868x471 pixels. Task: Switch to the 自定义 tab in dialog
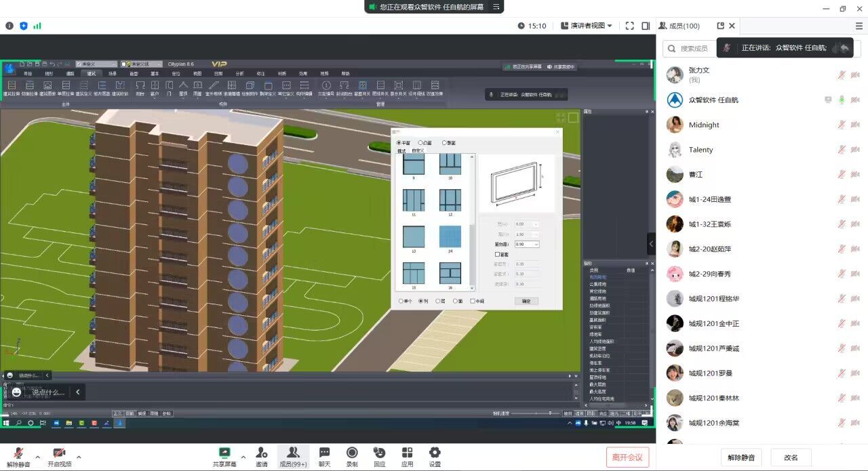pos(418,150)
